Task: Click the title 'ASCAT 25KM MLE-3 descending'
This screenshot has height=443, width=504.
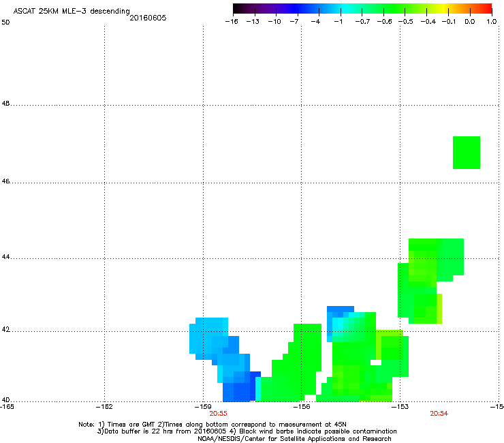Action: point(72,11)
